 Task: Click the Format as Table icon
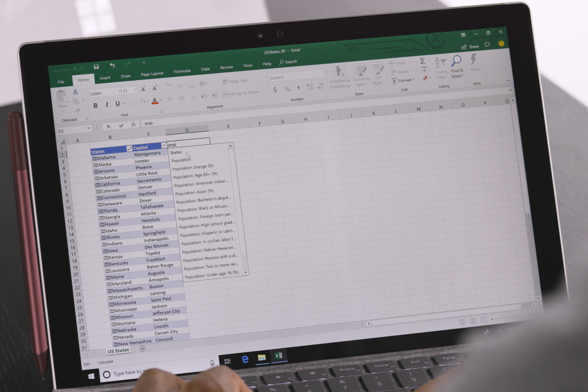(360, 70)
